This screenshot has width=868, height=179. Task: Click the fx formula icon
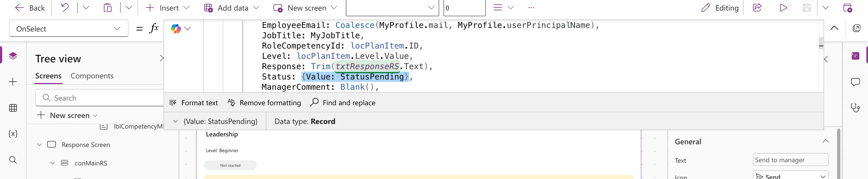pyautogui.click(x=154, y=28)
